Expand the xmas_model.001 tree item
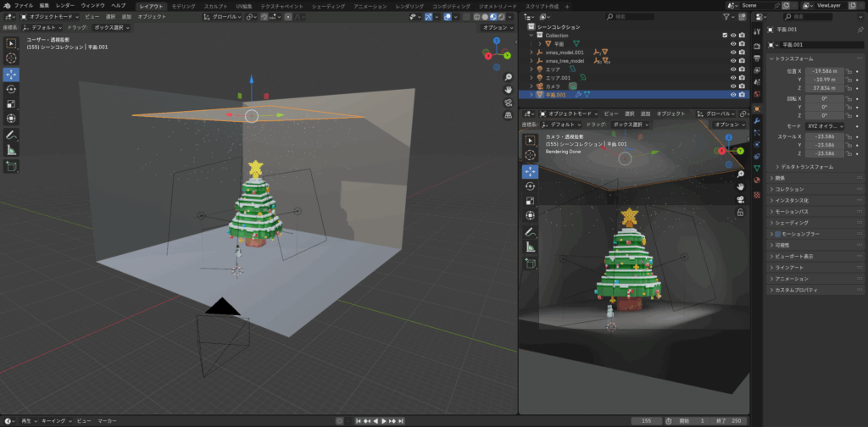The width and height of the screenshot is (868, 427). click(x=531, y=53)
